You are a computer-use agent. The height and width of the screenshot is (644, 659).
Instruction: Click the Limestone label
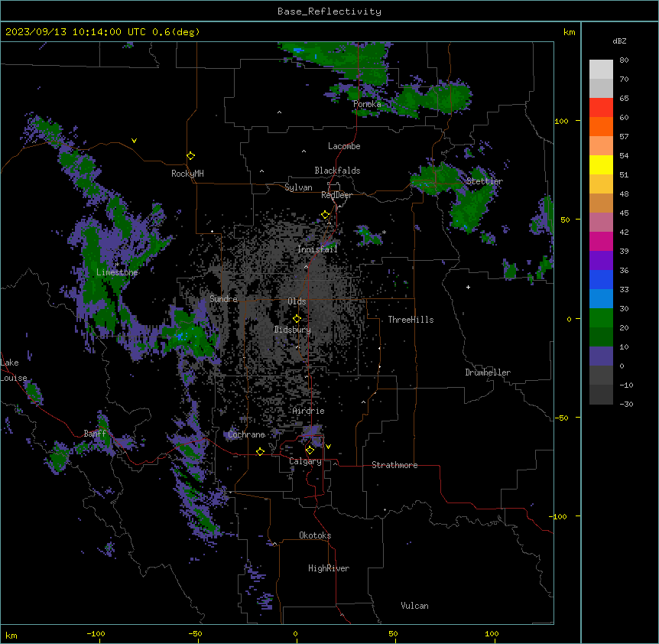coord(117,272)
